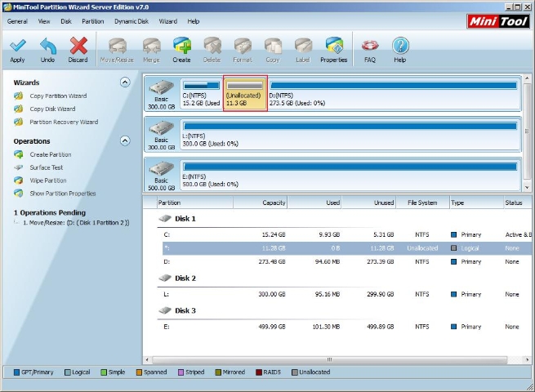This screenshot has width=535, height=392.
Task: Select the E:(NTFS) 500.0 GB block
Action: (350, 175)
